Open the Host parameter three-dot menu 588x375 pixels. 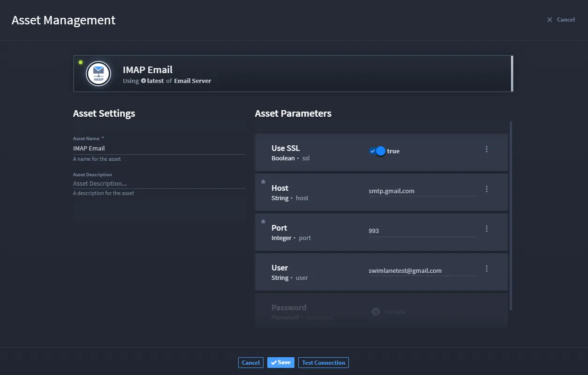click(487, 189)
